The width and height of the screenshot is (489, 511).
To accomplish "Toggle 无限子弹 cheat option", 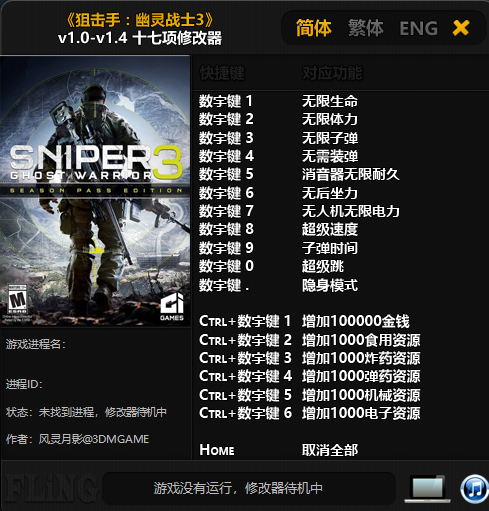I will coord(330,138).
